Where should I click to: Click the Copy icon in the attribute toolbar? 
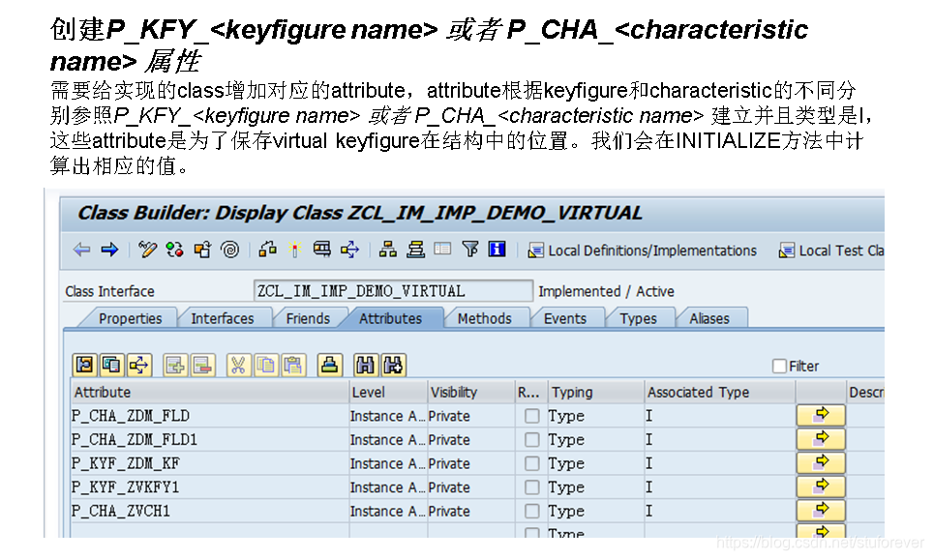[265, 365]
